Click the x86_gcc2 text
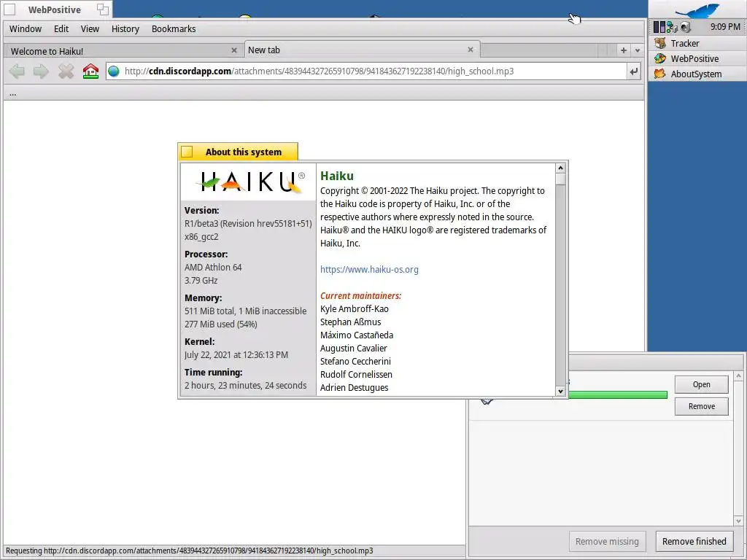Image resolution: width=747 pixels, height=560 pixels. 201,237
